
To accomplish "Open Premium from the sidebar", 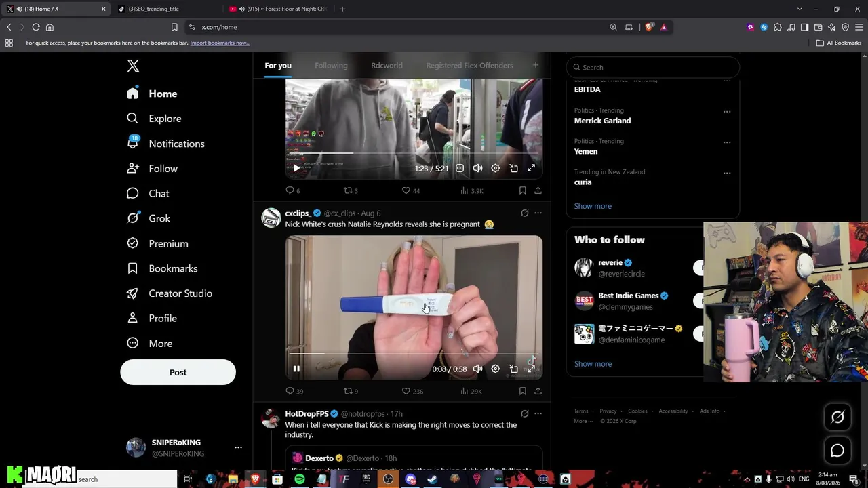I will [x=157, y=243].
